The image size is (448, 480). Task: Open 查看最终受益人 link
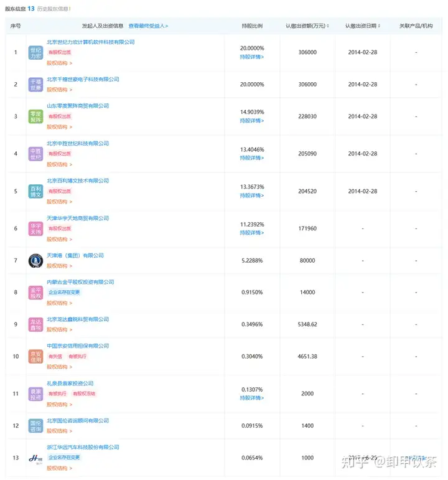tap(148, 26)
